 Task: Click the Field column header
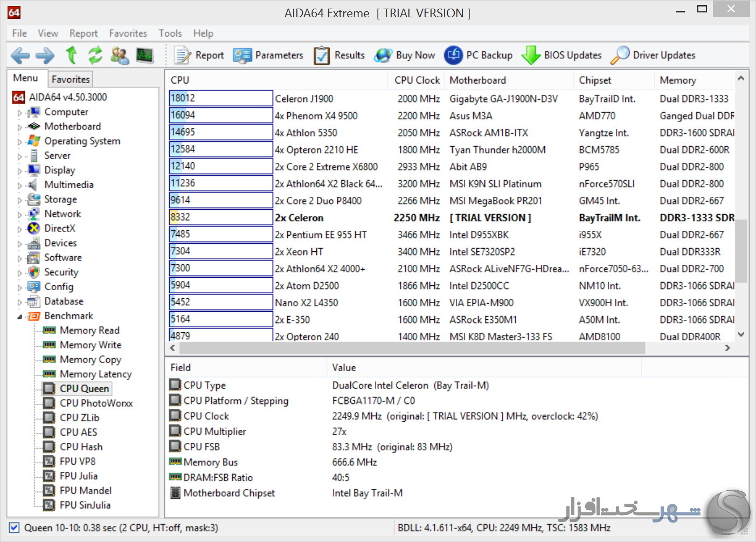tap(246, 367)
